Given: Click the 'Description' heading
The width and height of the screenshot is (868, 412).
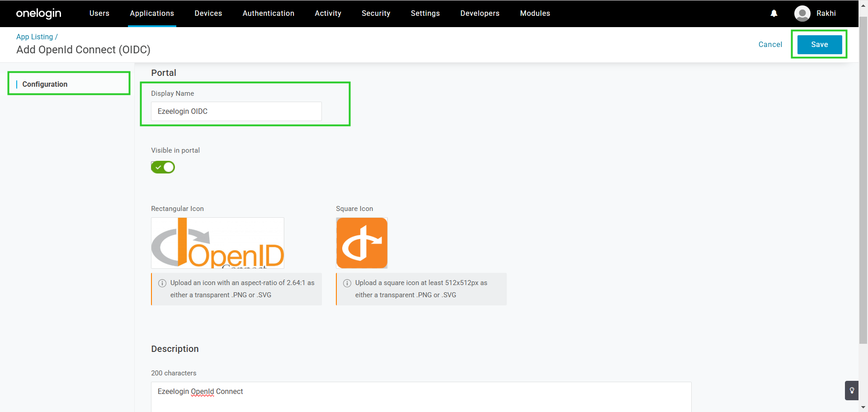Looking at the screenshot, I should coord(175,349).
